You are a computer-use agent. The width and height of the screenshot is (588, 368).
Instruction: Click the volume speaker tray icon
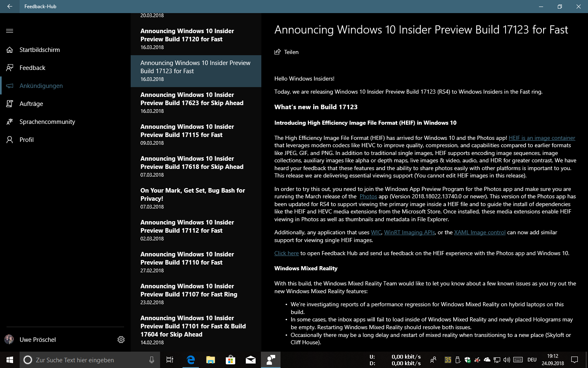point(507,360)
